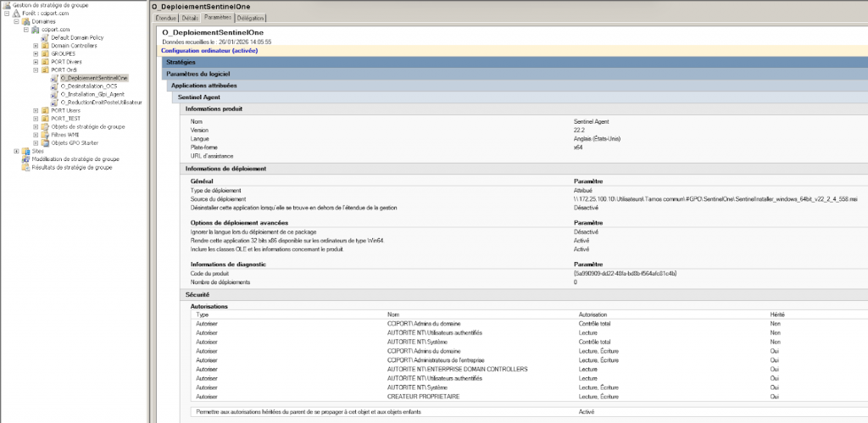Expand the Objets GPO Starter node

(x=36, y=143)
